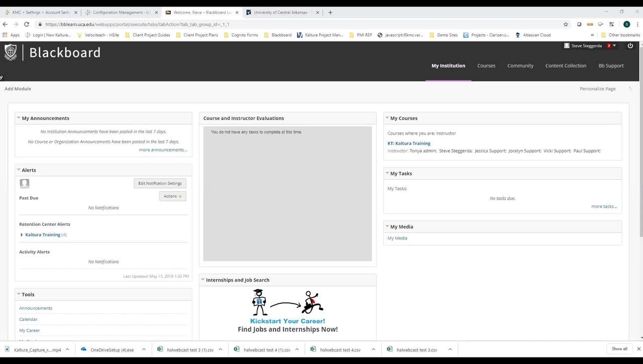643x364 pixels.
Task: Open a new browser tab
Action: (x=330, y=13)
